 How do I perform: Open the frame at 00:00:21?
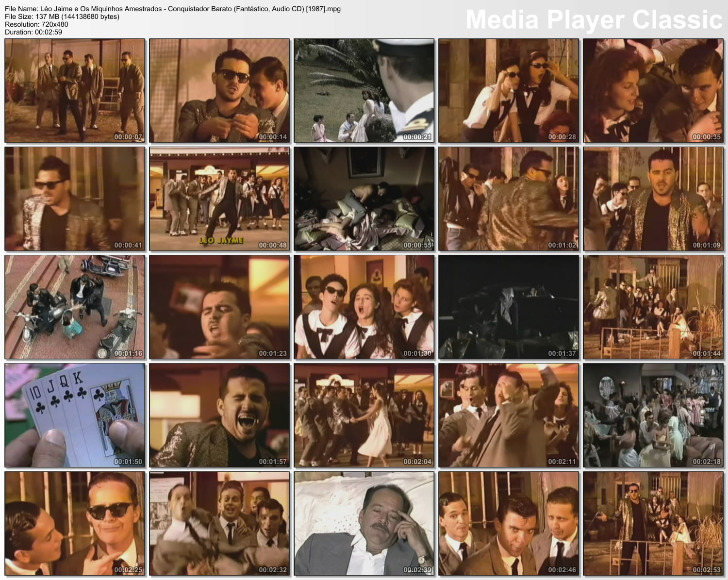[364, 91]
